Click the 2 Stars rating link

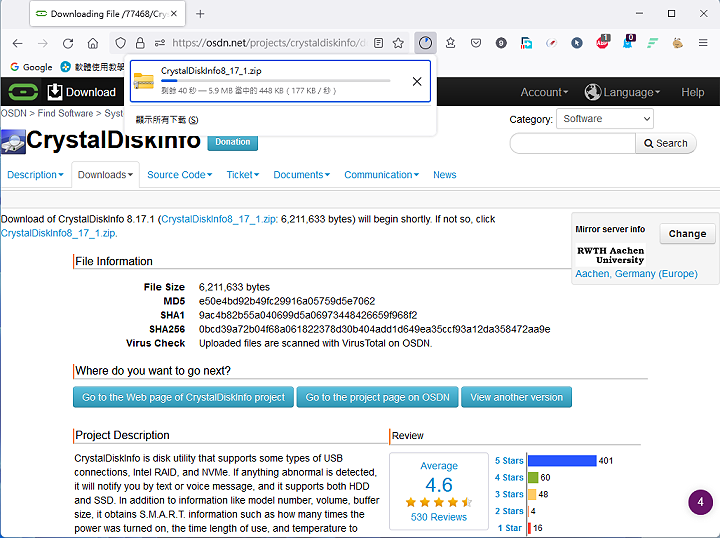pyautogui.click(x=509, y=512)
